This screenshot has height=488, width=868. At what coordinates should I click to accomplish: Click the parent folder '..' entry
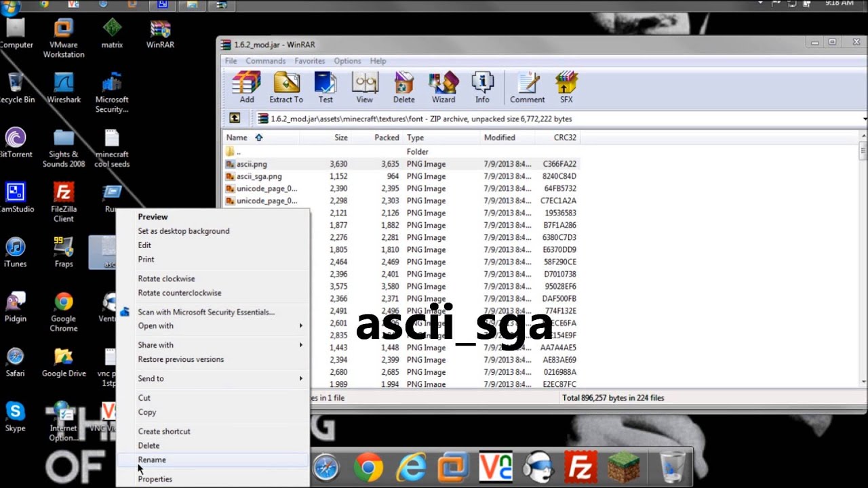pyautogui.click(x=401, y=152)
